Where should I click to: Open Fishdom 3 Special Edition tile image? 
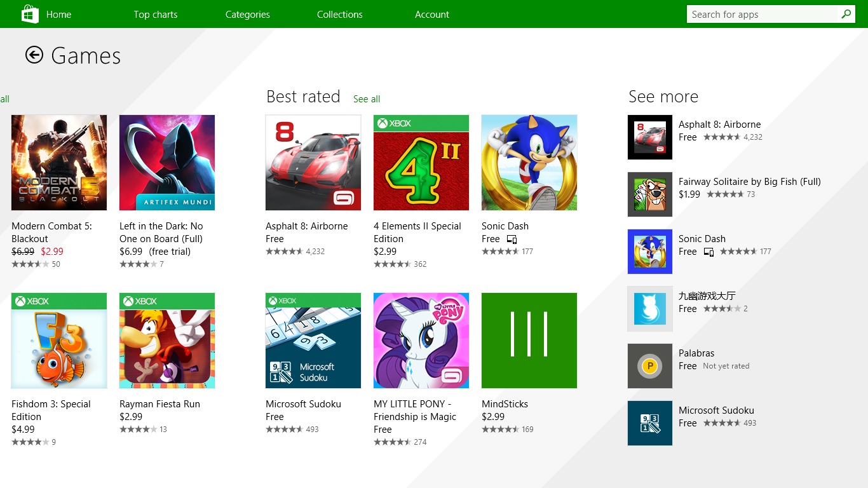[59, 341]
